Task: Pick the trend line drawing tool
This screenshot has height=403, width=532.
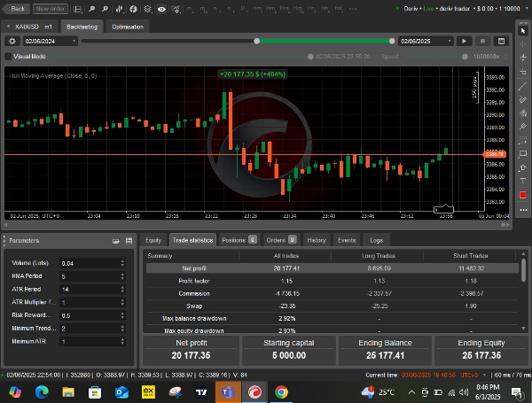Action: click(x=523, y=86)
